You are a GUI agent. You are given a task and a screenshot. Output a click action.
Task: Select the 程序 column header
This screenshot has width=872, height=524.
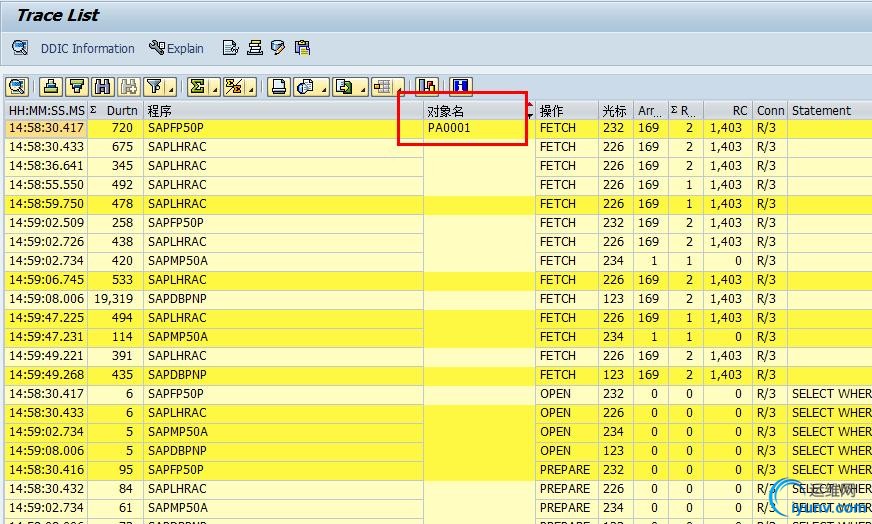click(284, 111)
